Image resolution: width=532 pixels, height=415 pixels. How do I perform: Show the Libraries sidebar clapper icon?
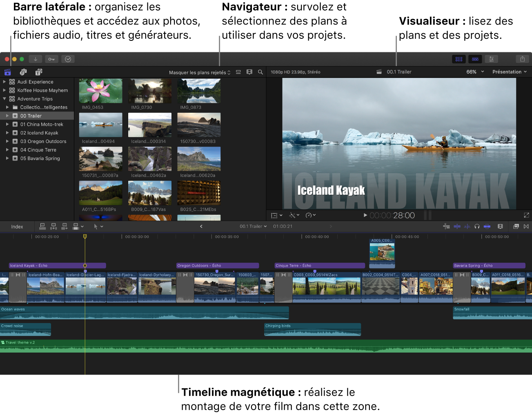pos(7,72)
